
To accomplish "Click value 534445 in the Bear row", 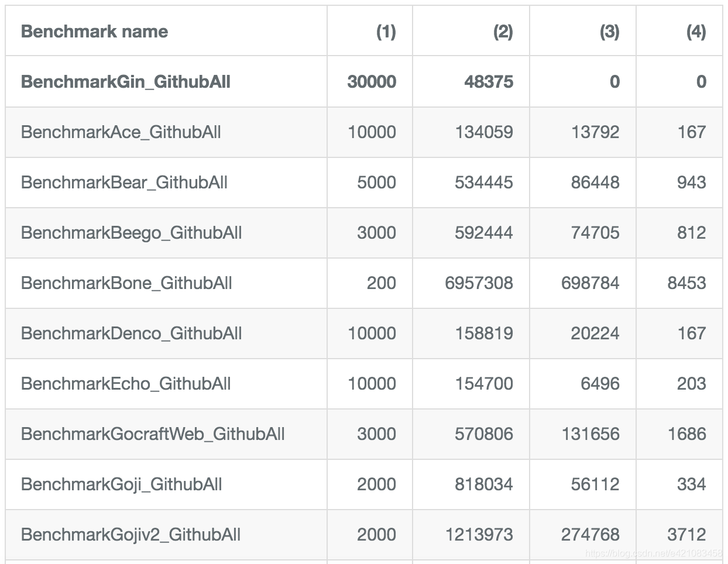I will point(484,183).
